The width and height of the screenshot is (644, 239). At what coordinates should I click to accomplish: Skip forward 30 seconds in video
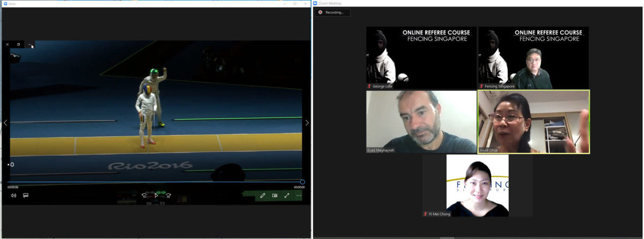coord(168,195)
